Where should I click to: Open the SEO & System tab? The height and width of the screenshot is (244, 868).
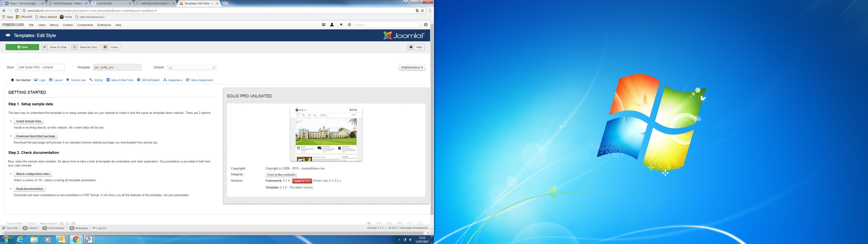point(148,80)
